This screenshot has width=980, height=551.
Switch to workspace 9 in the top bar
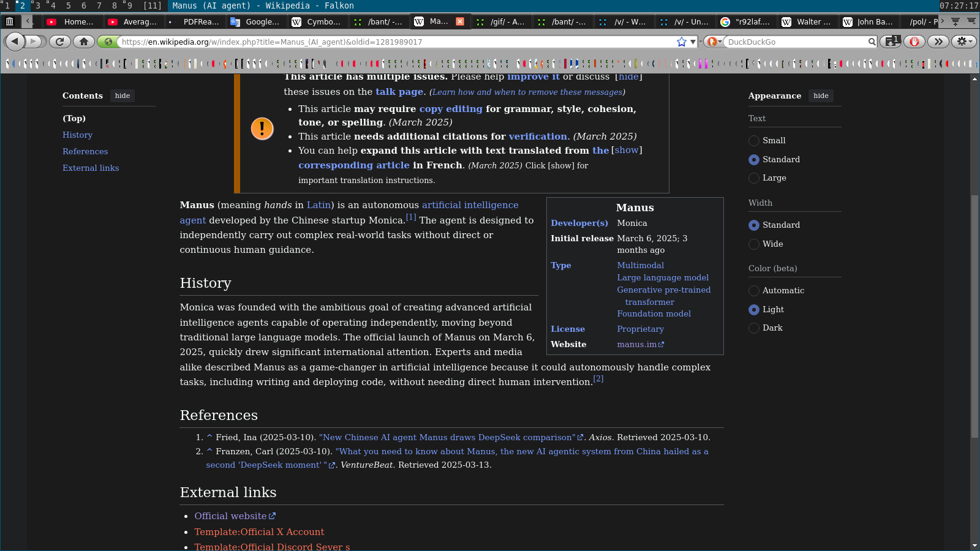(129, 6)
